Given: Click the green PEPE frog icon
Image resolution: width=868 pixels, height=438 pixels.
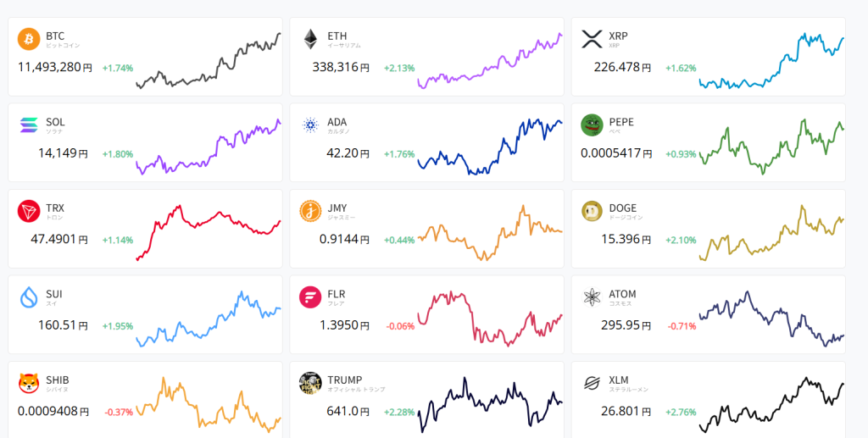Looking at the screenshot, I should pos(592,125).
